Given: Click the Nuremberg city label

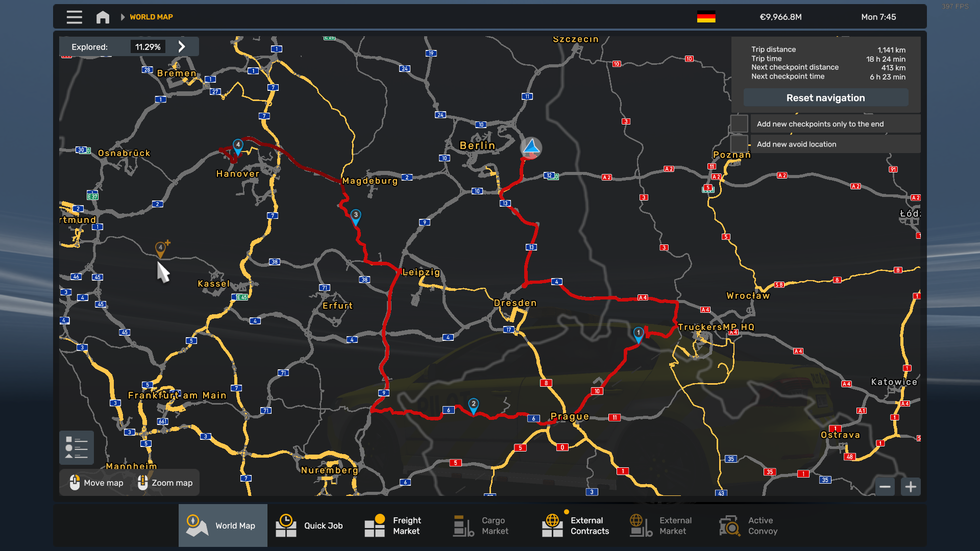Looking at the screenshot, I should pyautogui.click(x=329, y=470).
